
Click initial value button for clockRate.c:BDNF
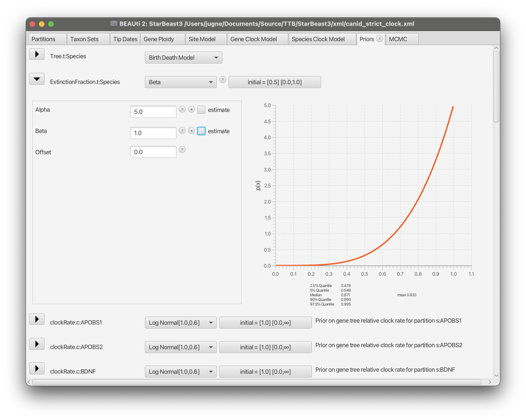click(x=265, y=371)
